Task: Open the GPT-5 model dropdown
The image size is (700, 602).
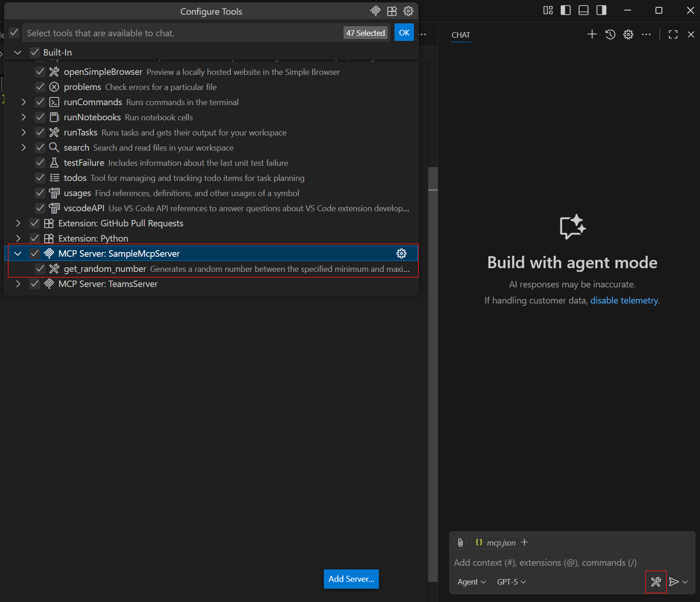Action: click(x=511, y=582)
